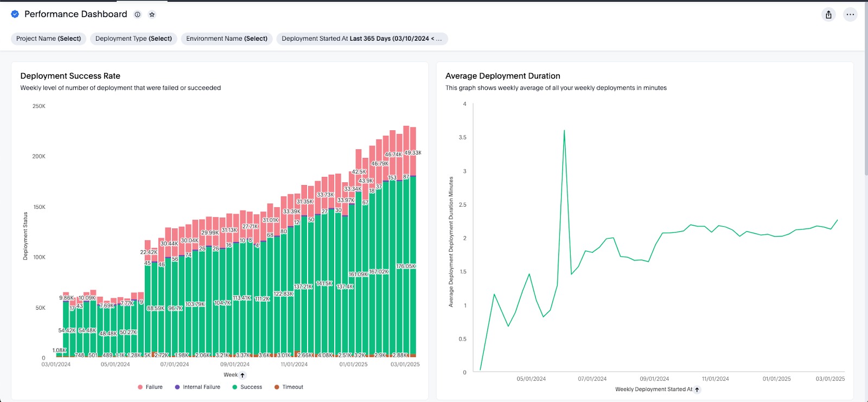Open the Environment Name filter
The width and height of the screenshot is (868, 402).
(227, 39)
